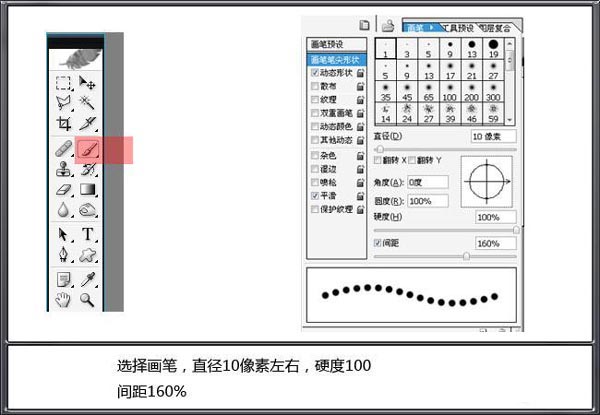This screenshot has width=600, height=415.
Task: Enable the 双重画笔 checkbox
Action: tap(315, 113)
